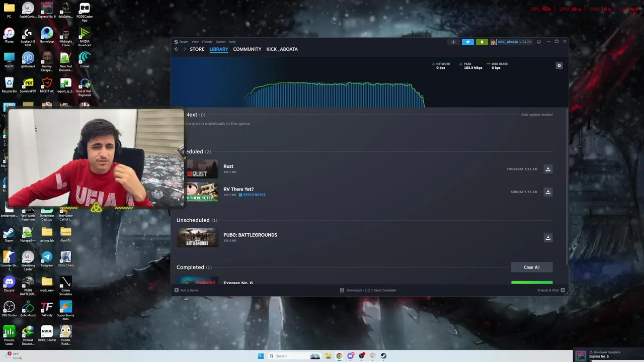Viewport: 644px width, 362px height.
Task: Select the Telegram desktop icon
Action: coord(47,259)
